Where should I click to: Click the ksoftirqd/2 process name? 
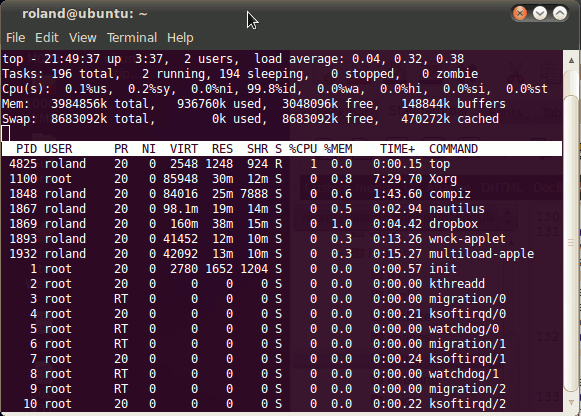click(x=467, y=404)
